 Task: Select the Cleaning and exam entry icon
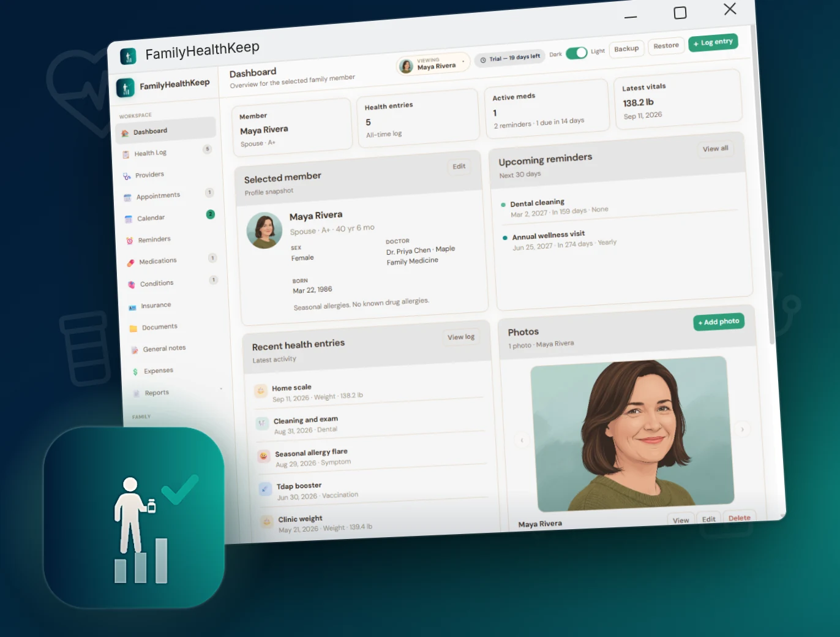262,423
